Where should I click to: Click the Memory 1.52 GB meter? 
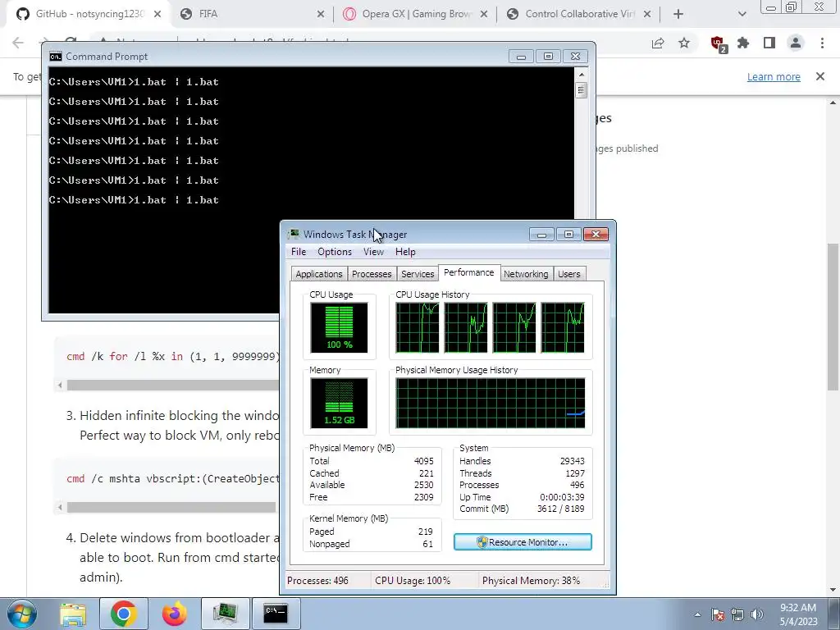point(339,404)
